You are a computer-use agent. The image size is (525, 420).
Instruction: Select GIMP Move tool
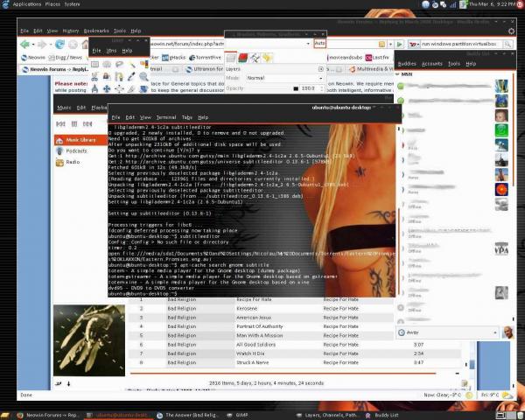point(107,88)
